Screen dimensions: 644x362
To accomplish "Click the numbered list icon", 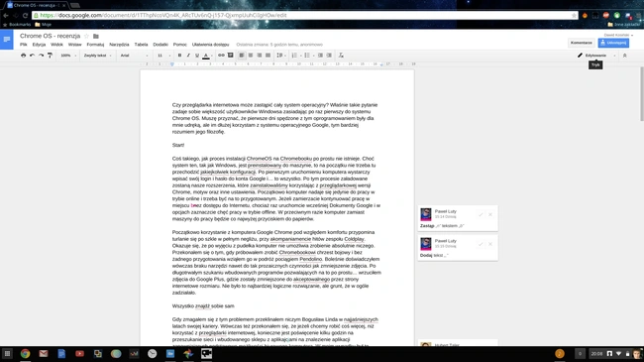I will click(295, 56).
